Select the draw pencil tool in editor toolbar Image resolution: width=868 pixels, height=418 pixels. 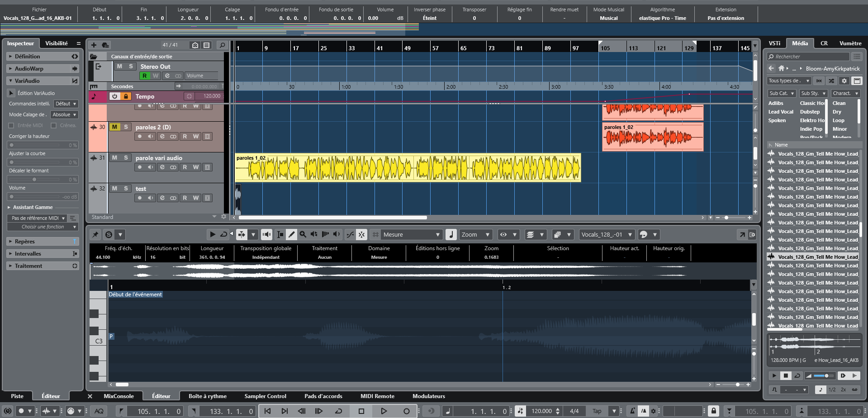pyautogui.click(x=292, y=234)
